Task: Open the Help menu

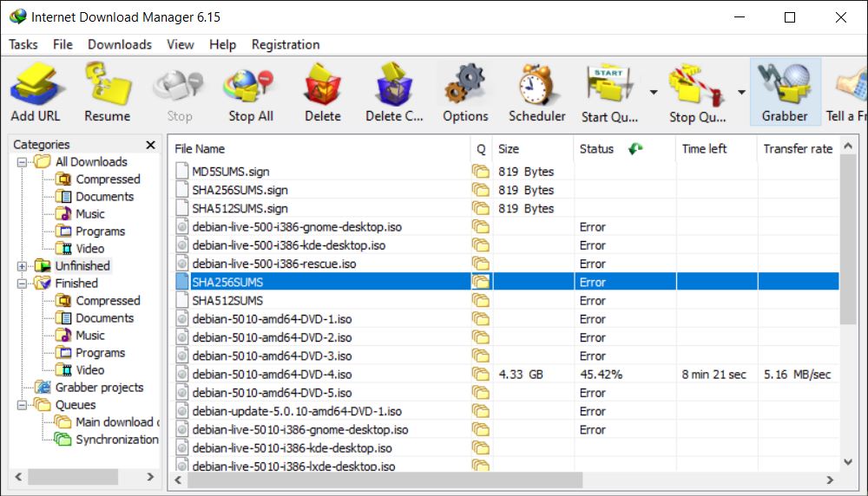Action: tap(222, 44)
